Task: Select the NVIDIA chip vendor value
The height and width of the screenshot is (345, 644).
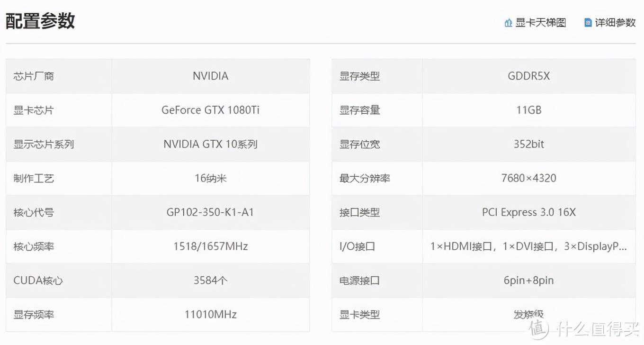Action: [210, 76]
